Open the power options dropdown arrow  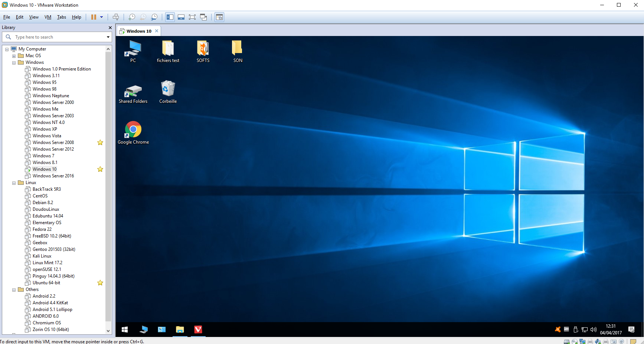(101, 17)
